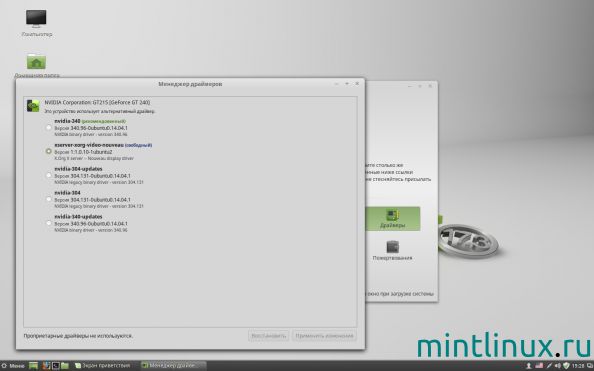
Task: Select the xserver-xorg-video-nouveau driver radio
Action: [x=48, y=151]
